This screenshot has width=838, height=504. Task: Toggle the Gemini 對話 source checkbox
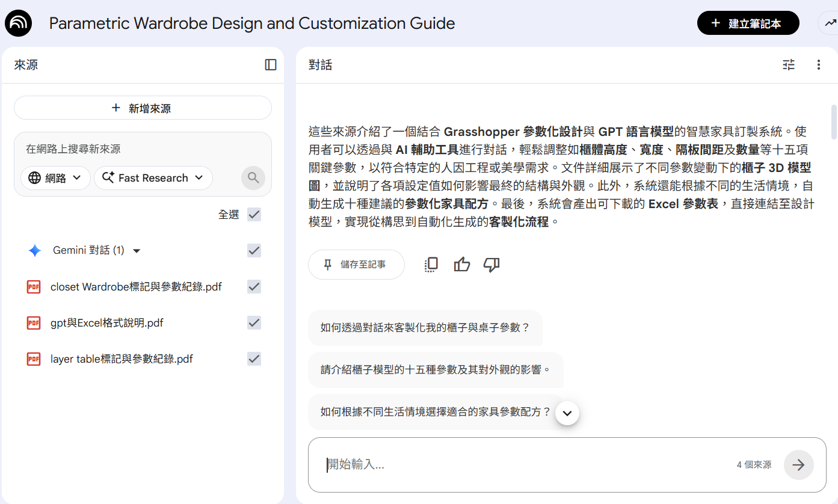point(254,251)
